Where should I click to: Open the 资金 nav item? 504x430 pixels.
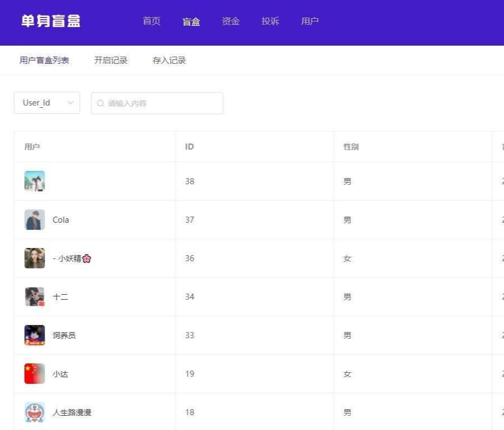[231, 21]
